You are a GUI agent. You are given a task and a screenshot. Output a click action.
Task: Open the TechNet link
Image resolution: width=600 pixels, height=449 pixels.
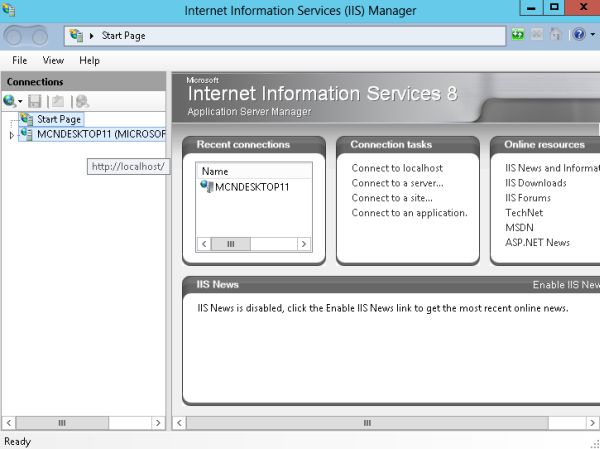[524, 213]
